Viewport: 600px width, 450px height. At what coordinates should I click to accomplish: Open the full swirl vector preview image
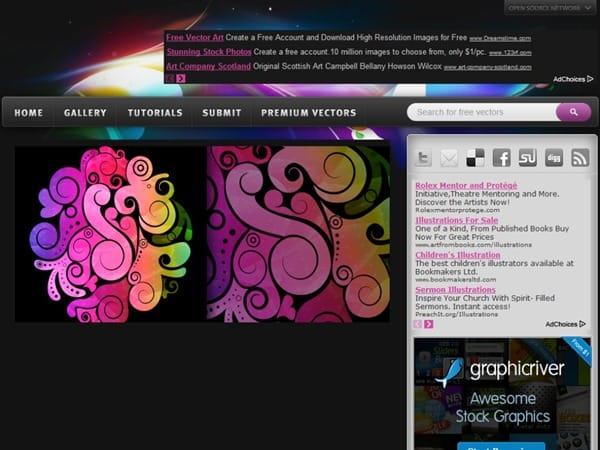pyautogui.click(x=111, y=234)
